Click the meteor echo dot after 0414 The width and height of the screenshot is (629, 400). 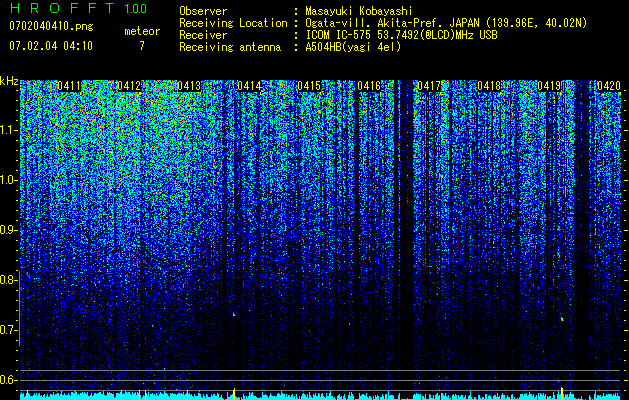pos(234,315)
